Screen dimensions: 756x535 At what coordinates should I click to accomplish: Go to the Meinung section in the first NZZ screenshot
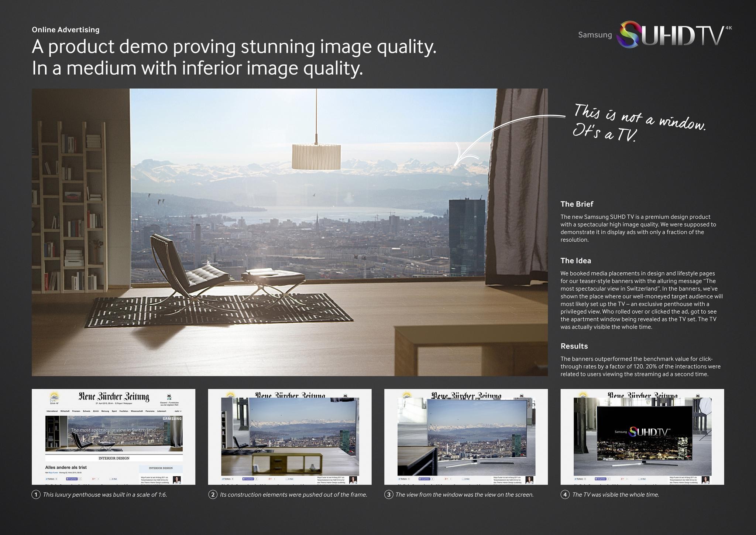[x=105, y=411]
